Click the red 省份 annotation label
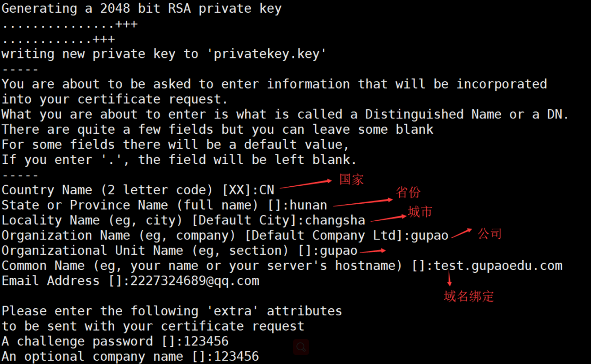This screenshot has height=364, width=591. coord(408,192)
